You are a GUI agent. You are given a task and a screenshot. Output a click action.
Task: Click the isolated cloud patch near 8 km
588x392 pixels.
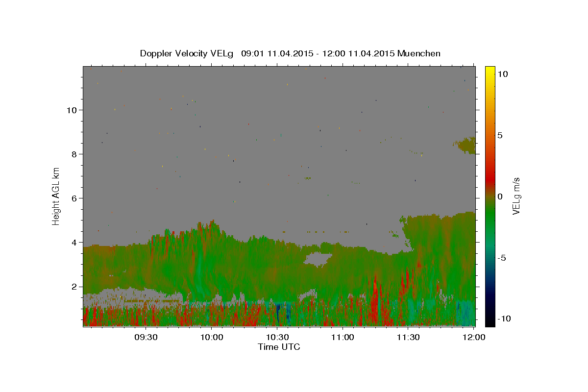pos(466,145)
